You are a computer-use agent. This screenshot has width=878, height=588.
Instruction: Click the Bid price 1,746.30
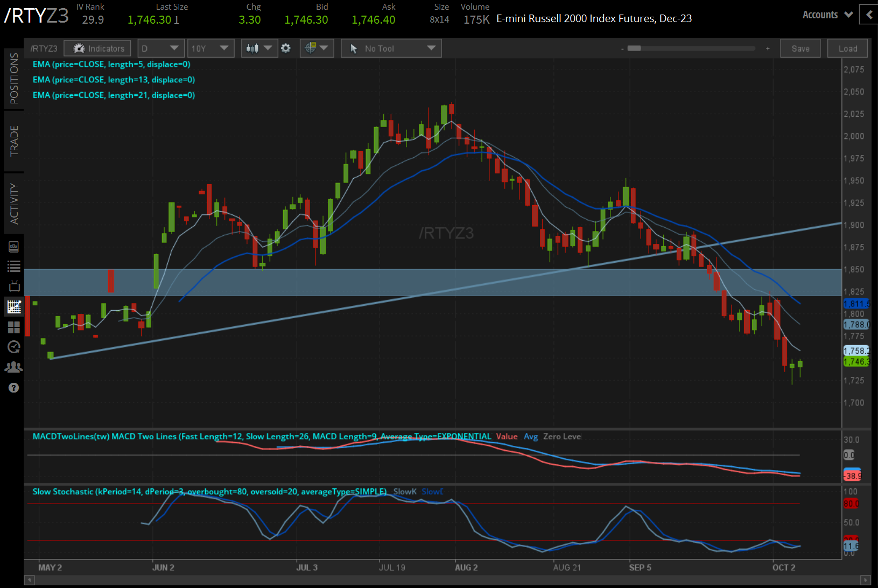click(x=306, y=20)
